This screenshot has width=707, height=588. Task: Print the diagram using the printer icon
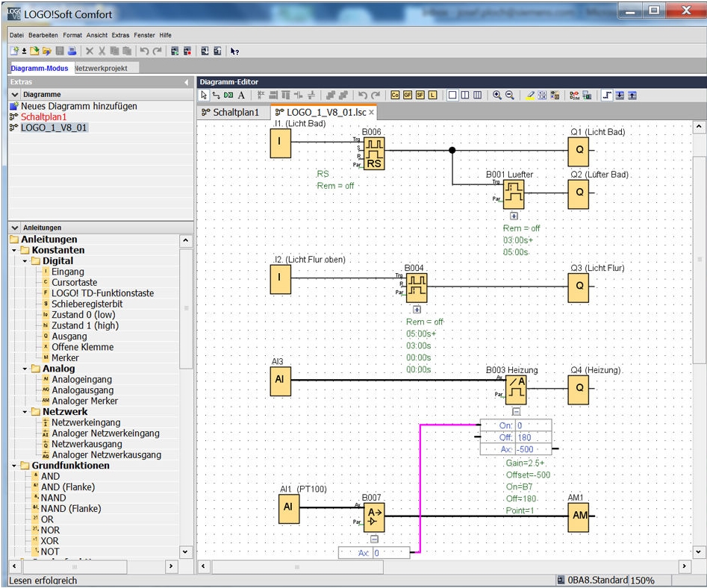coord(72,51)
